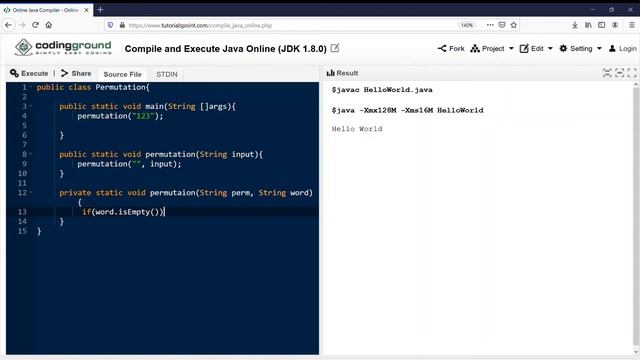Click the Result panel heading
This screenshot has width=640, height=360.
(x=342, y=73)
